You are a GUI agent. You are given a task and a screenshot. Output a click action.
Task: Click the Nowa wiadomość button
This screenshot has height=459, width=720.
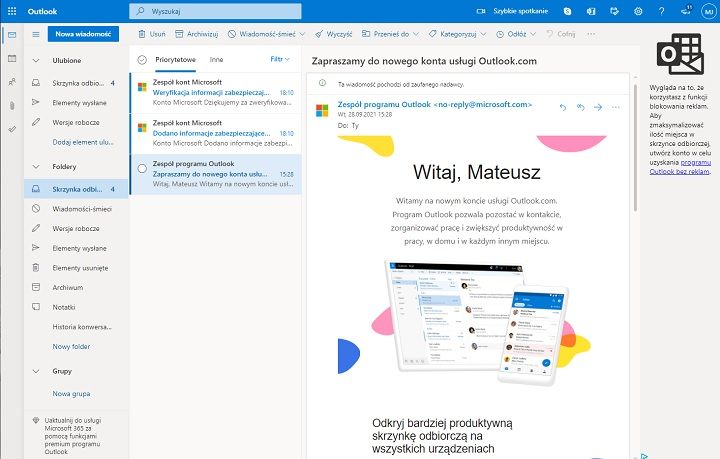tap(84, 33)
